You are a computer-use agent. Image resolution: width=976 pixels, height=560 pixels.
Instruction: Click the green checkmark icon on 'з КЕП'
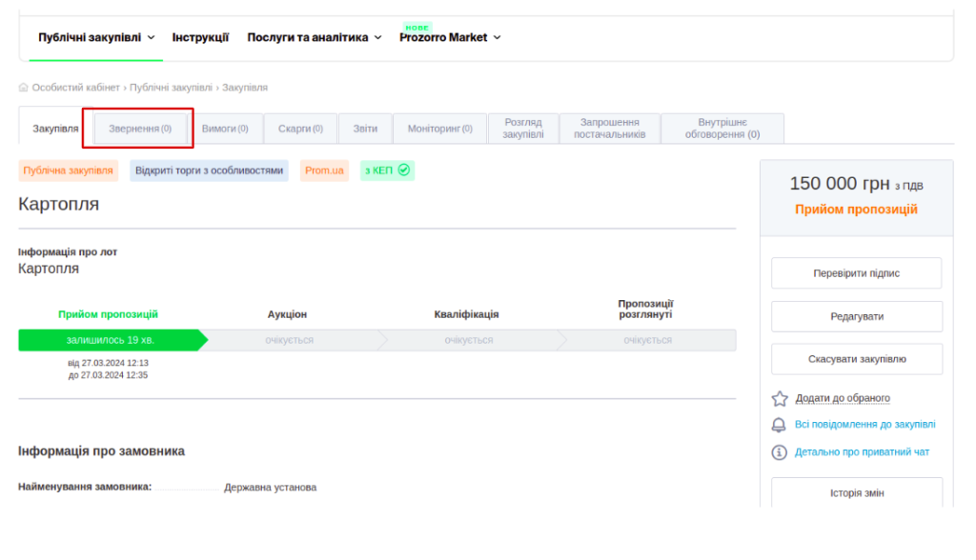pos(404,170)
